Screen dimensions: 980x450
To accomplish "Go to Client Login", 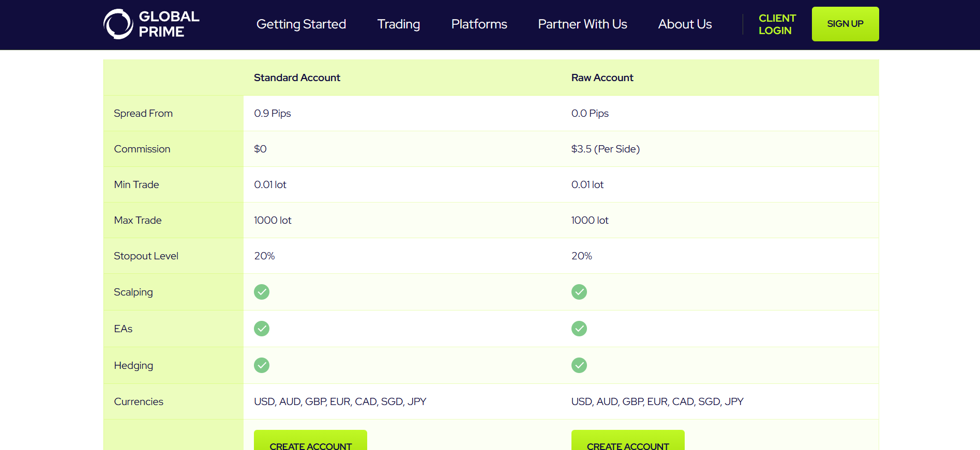I will (x=777, y=24).
